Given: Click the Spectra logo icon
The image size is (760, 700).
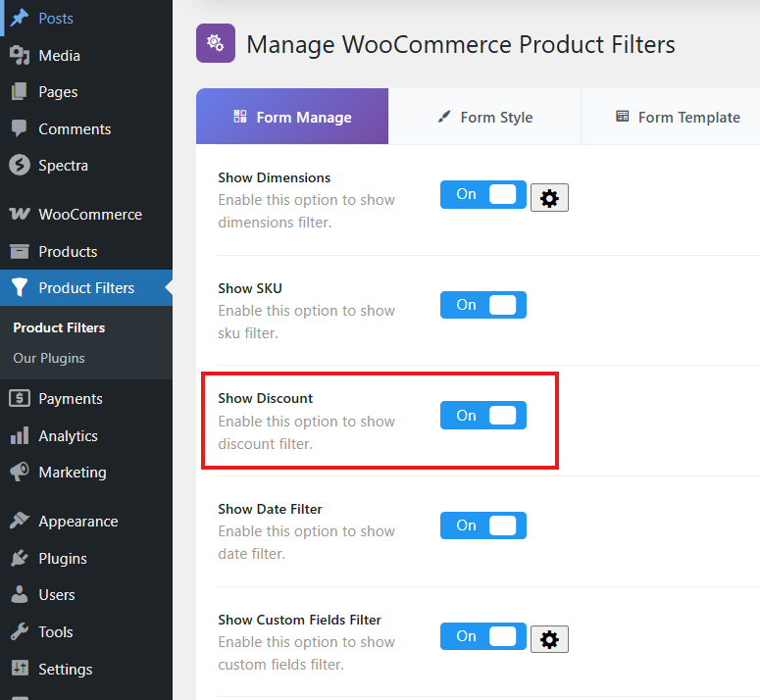Looking at the screenshot, I should (x=20, y=165).
